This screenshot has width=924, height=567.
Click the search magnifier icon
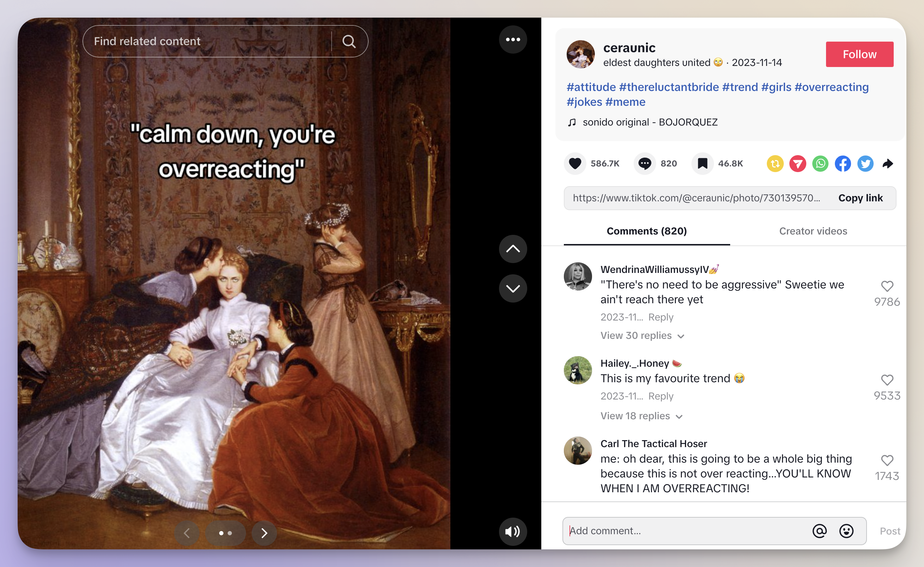click(349, 41)
